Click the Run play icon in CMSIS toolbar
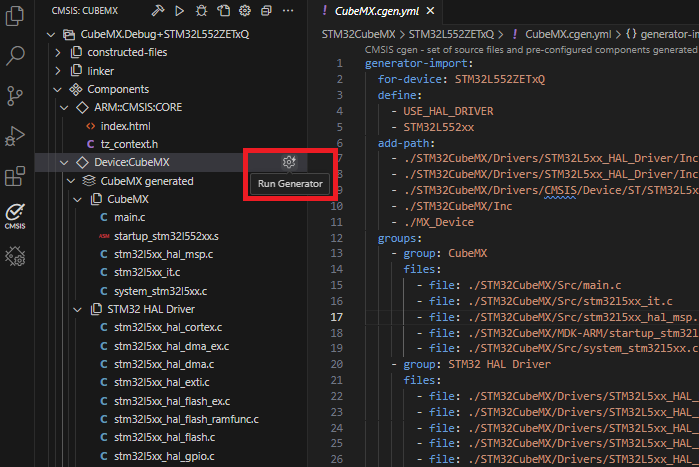Image resolution: width=699 pixels, height=467 pixels. (x=179, y=10)
